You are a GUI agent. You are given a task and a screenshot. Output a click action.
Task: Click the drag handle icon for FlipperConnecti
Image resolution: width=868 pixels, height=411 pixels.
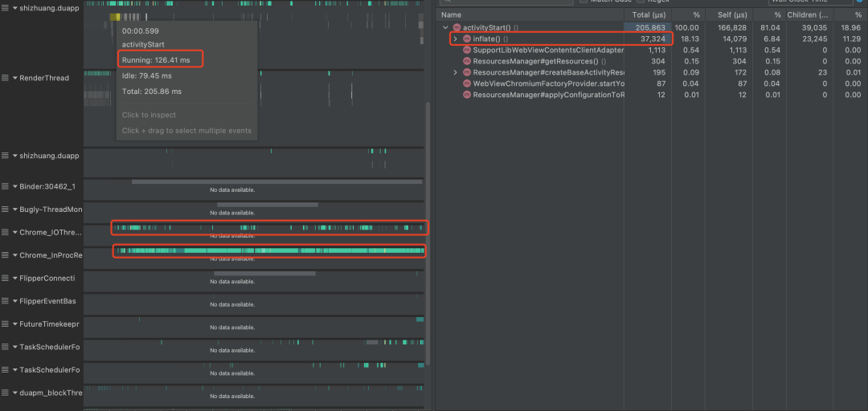[x=5, y=278]
